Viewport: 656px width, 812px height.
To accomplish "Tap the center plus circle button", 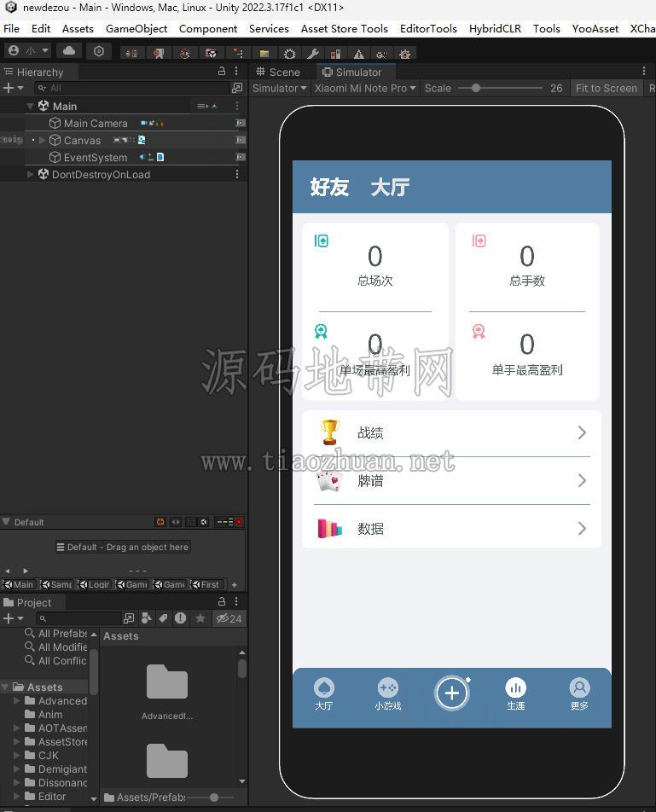I will pos(452,693).
